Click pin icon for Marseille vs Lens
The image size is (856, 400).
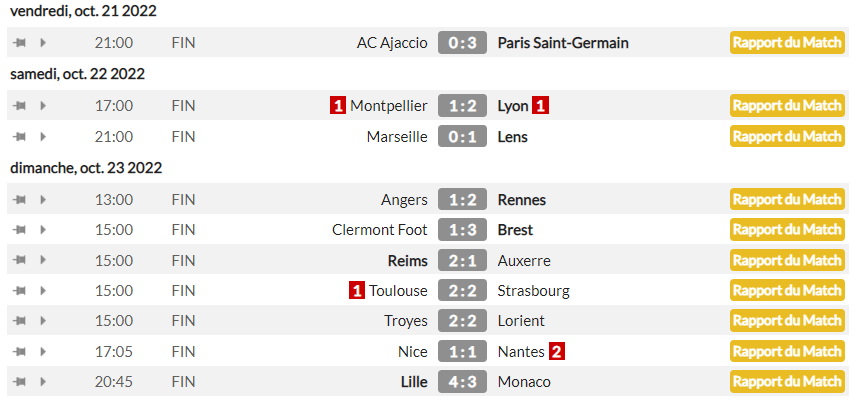(x=19, y=137)
